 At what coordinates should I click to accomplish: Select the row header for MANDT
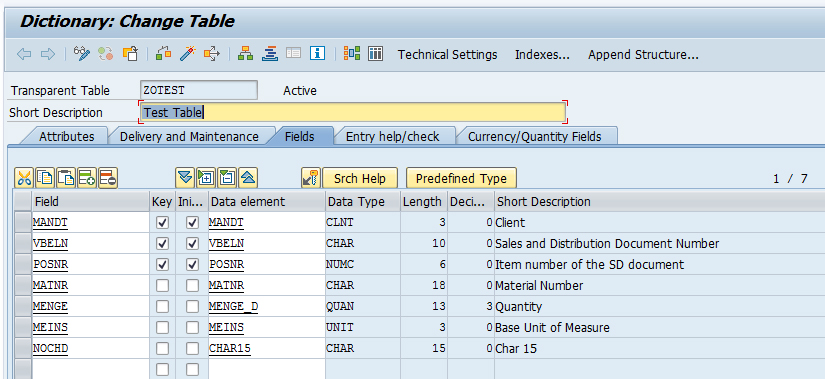[x=23, y=223]
